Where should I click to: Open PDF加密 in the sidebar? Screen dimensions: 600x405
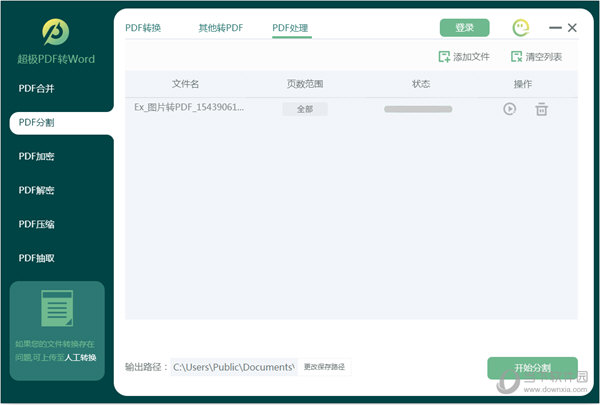coord(36,157)
